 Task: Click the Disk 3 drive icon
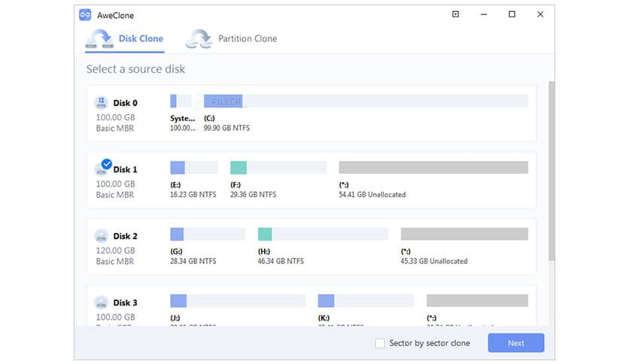(x=101, y=302)
